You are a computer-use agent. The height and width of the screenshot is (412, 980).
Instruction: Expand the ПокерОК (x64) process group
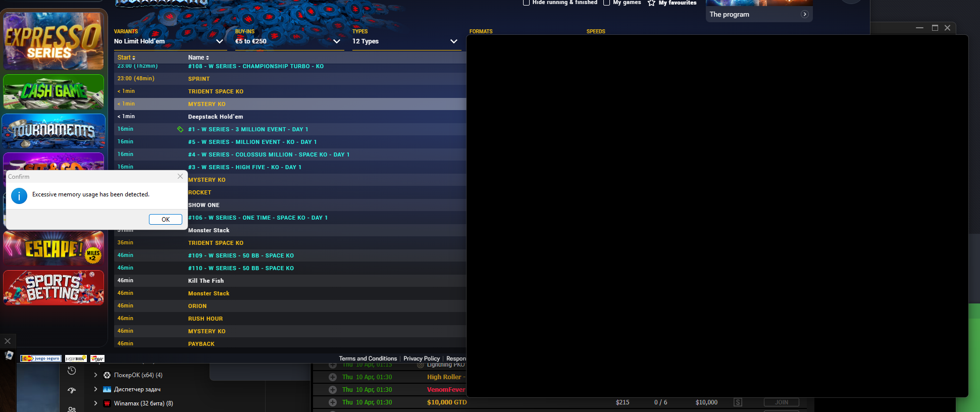[x=95, y=375]
